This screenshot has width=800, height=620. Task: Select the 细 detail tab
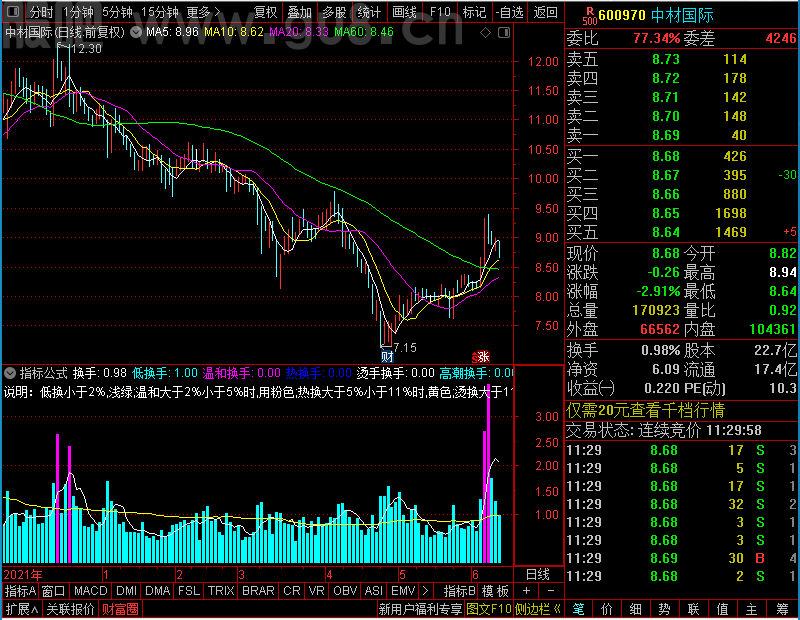click(x=636, y=609)
